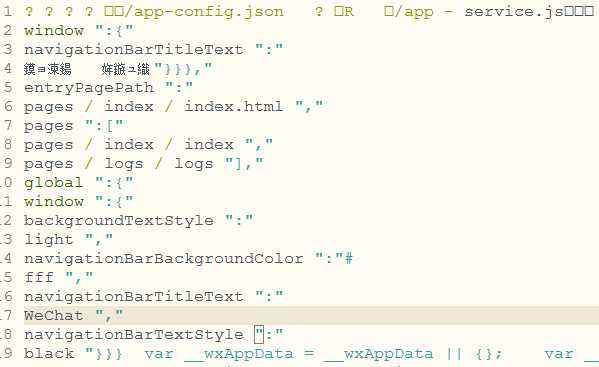This screenshot has height=367, width=599.
Task: Click the fff color value on line 15
Action: point(39,277)
